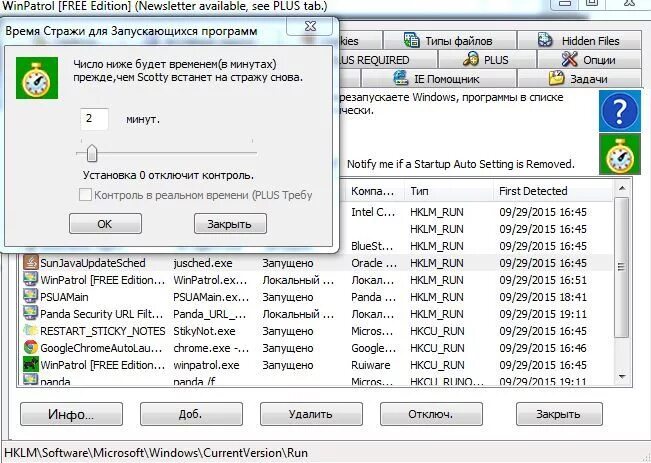This screenshot has height=463, width=651.
Task: Sort by First Detected column header
Action: click(551, 191)
